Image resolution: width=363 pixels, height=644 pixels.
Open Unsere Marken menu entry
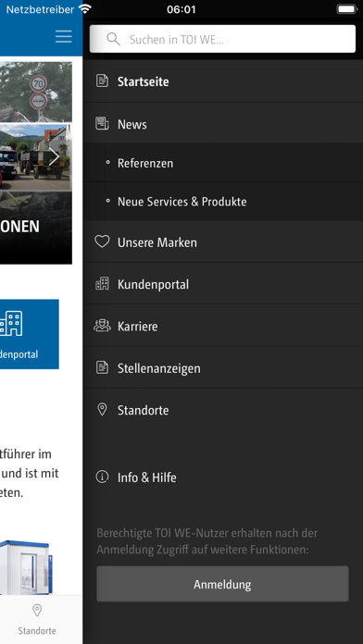[223, 242]
